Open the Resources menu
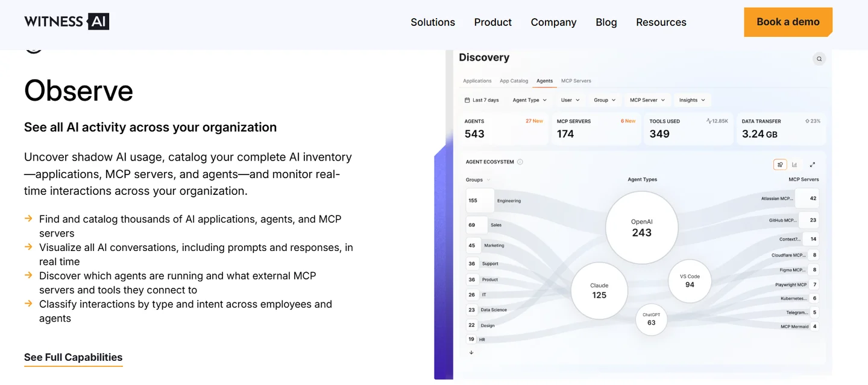The image size is (868, 385). pos(661,22)
